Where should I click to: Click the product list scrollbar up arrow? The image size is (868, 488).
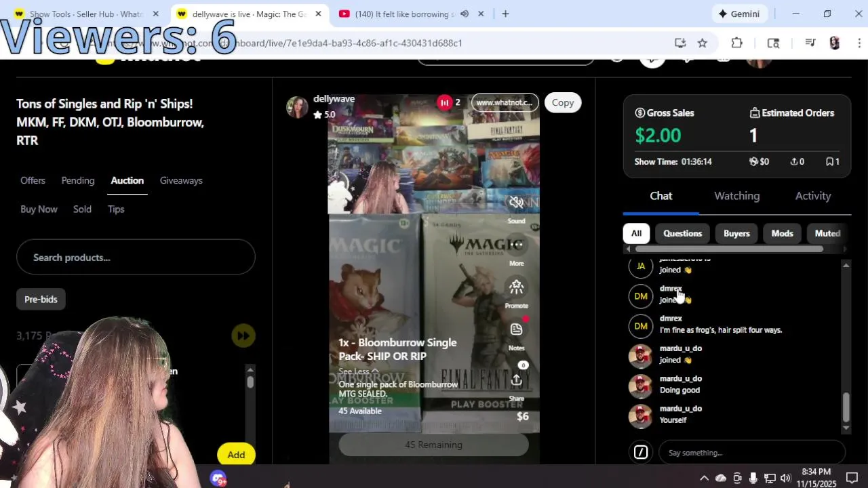pos(250,369)
